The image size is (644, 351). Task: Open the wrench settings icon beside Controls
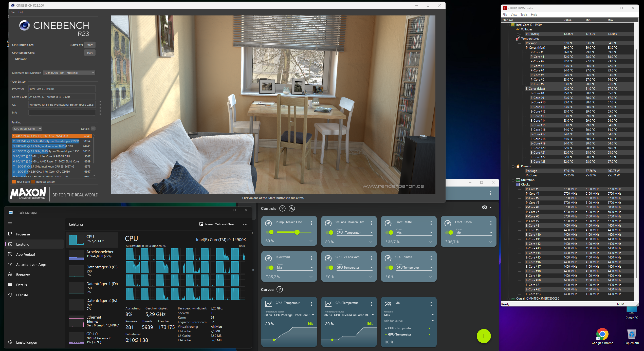tap(292, 208)
